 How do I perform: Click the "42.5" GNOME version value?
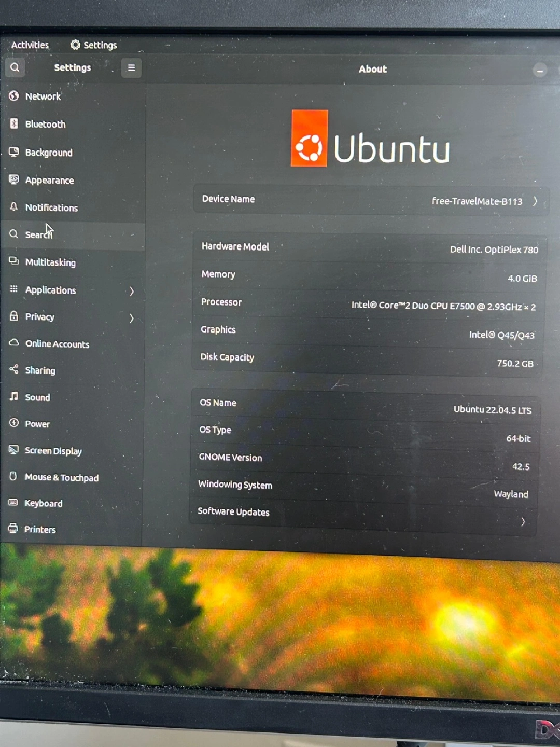click(521, 467)
